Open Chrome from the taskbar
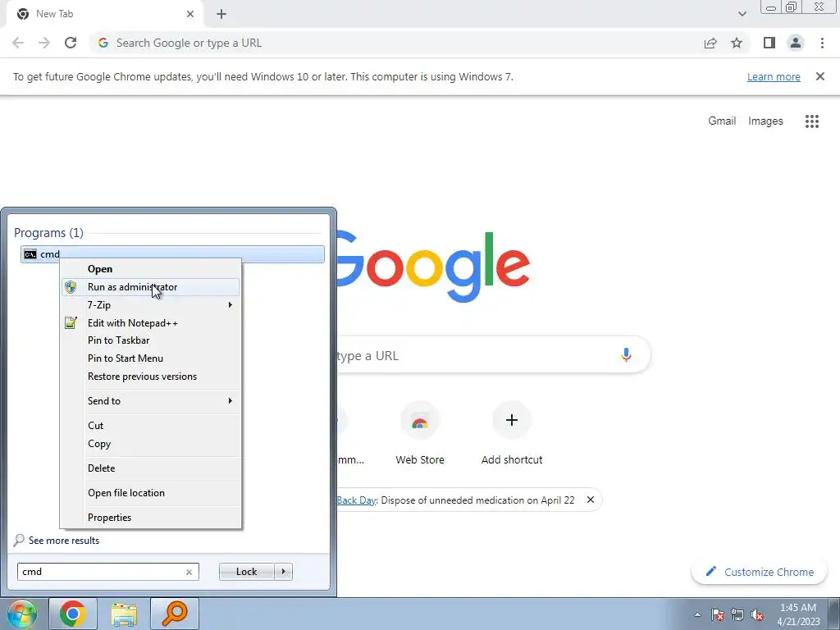This screenshot has width=840, height=630. tap(73, 614)
